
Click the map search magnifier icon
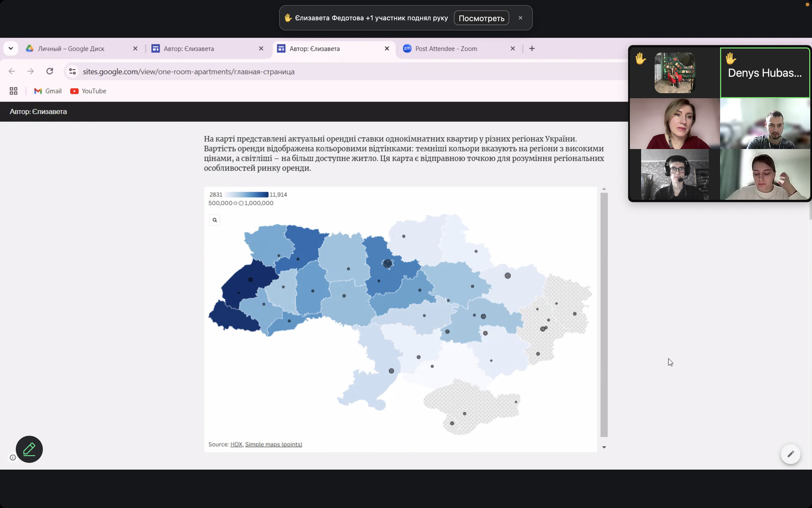(x=215, y=220)
